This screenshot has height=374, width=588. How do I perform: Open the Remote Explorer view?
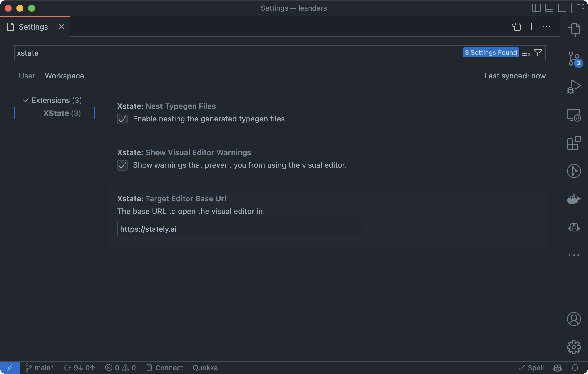[574, 115]
